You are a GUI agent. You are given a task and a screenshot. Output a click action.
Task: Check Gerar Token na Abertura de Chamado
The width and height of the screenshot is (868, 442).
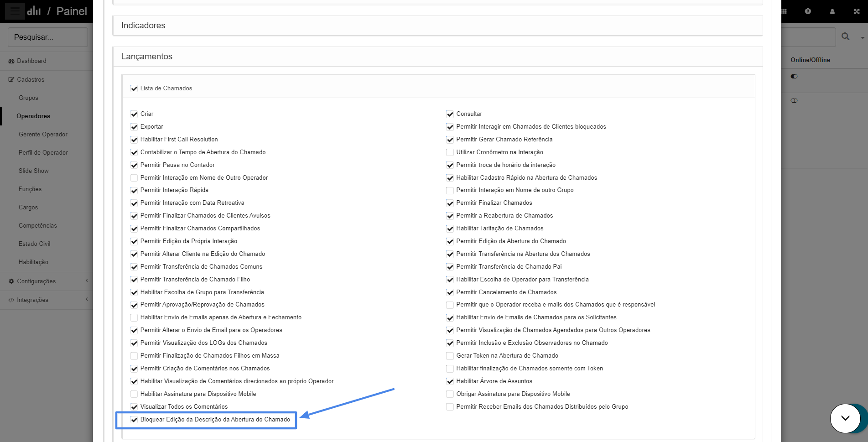pyautogui.click(x=450, y=356)
